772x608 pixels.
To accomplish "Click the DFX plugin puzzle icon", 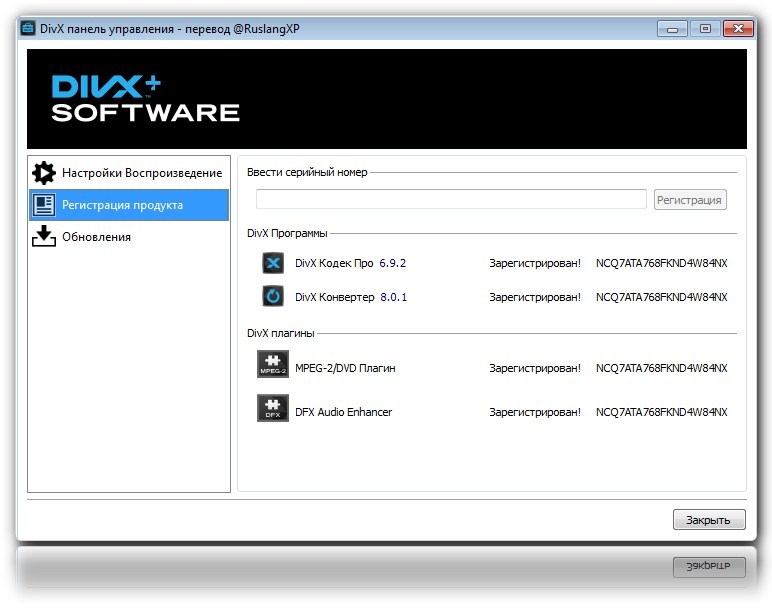I will (273, 408).
